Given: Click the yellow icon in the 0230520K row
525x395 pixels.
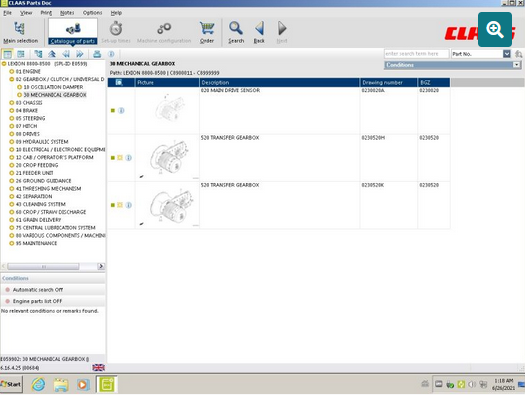Looking at the screenshot, I should [120, 205].
